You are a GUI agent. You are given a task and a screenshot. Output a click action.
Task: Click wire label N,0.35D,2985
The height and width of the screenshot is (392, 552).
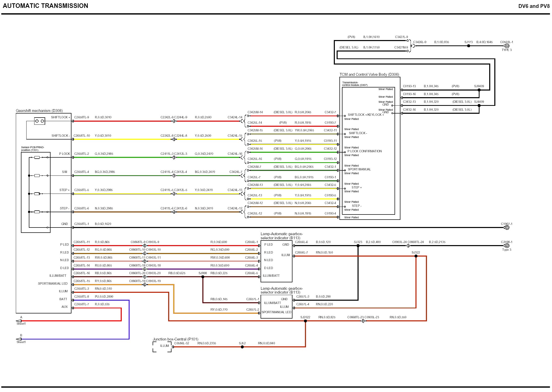pyautogui.click(x=104, y=208)
